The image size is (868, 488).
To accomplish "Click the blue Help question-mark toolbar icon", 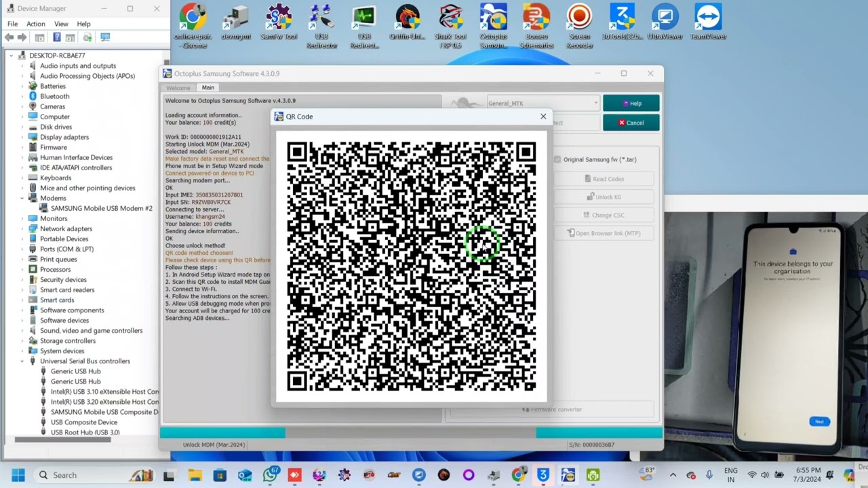I will click(57, 37).
